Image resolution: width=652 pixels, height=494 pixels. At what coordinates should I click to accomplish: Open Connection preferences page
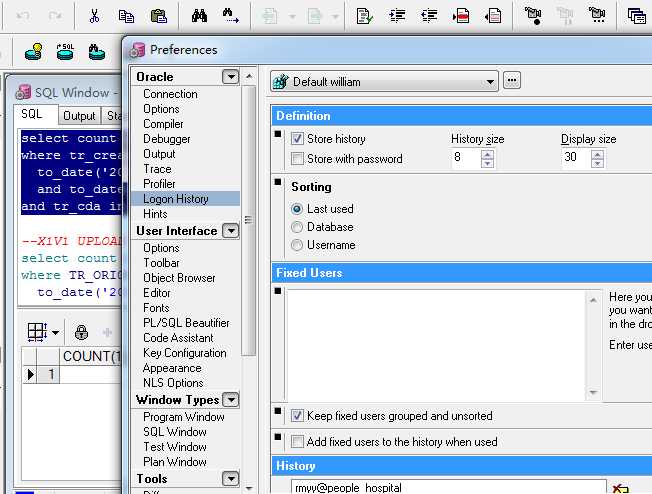(x=170, y=94)
